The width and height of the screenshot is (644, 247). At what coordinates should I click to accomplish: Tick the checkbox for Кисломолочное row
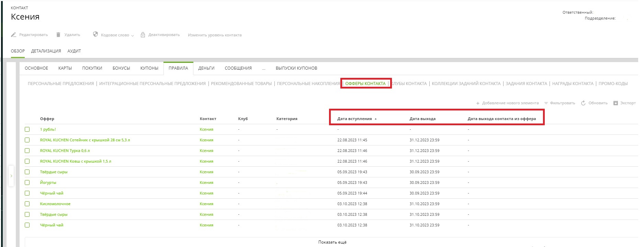tap(27, 204)
